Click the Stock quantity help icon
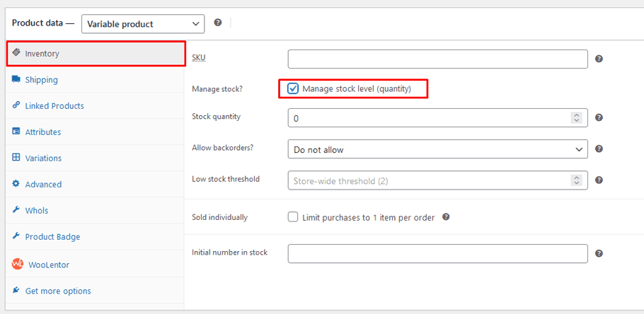 pos(599,118)
